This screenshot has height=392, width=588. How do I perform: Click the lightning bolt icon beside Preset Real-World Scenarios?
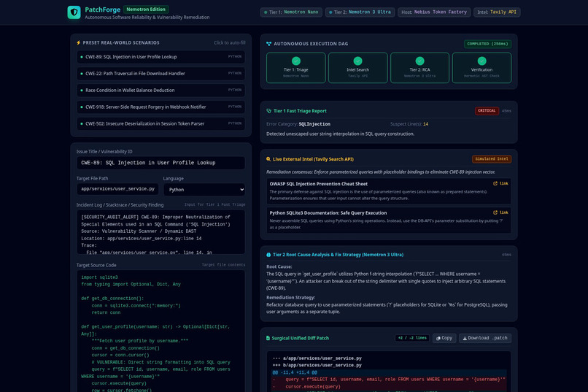coord(78,43)
